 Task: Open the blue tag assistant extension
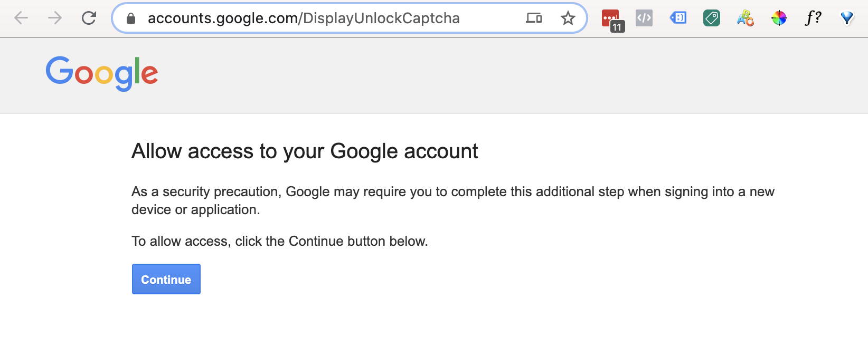pyautogui.click(x=678, y=18)
